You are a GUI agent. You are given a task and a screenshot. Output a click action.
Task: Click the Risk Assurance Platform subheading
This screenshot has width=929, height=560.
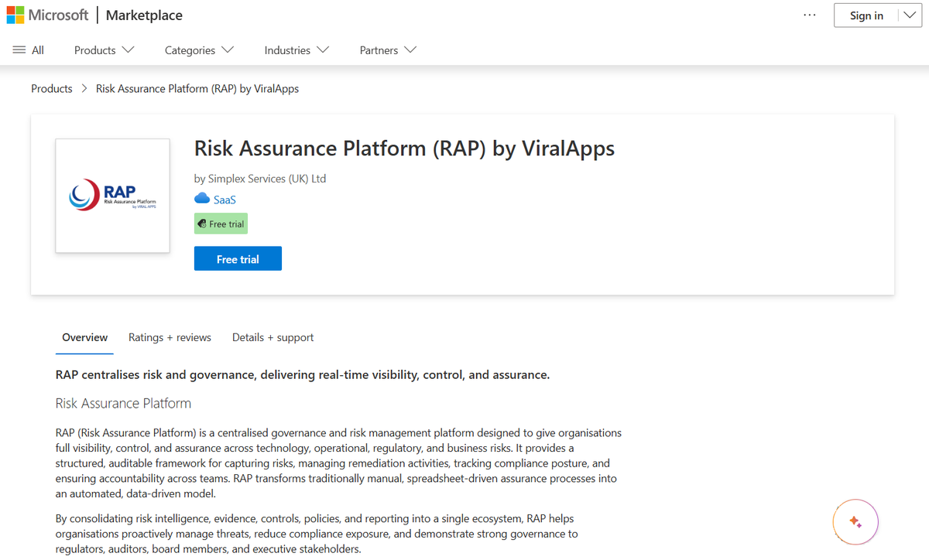click(123, 403)
